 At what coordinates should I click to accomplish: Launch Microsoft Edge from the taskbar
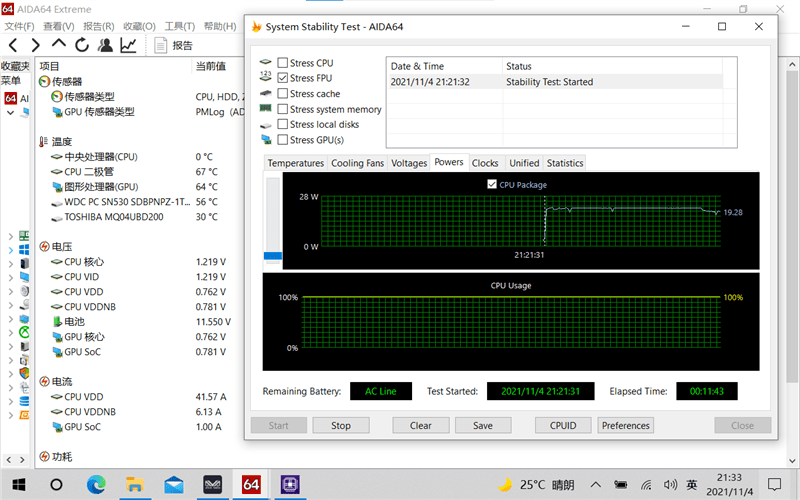[x=96, y=484]
